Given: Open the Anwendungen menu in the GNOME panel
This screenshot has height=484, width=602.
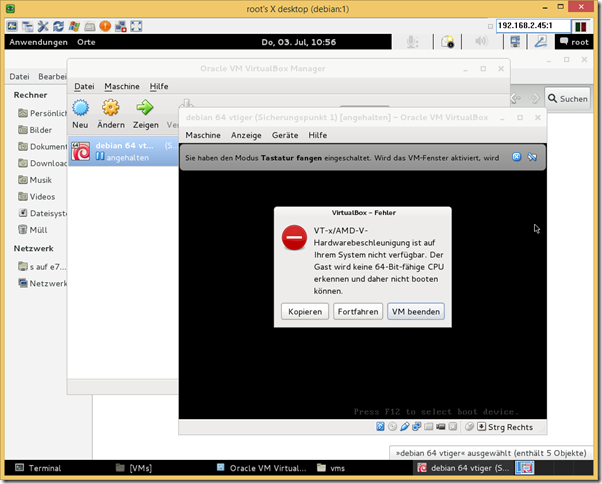Looking at the screenshot, I should tap(38, 42).
